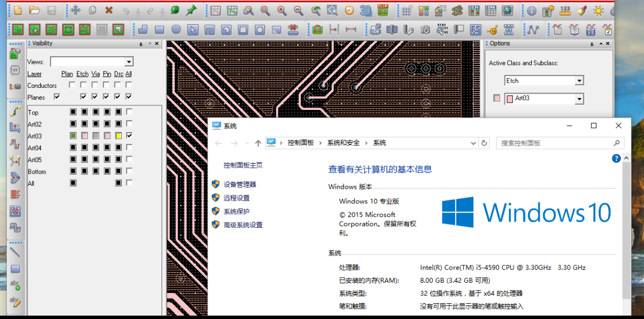This screenshot has width=644, height=319.
Task: Click the 控制面板 breadcrumb item
Action: pyautogui.click(x=300, y=143)
